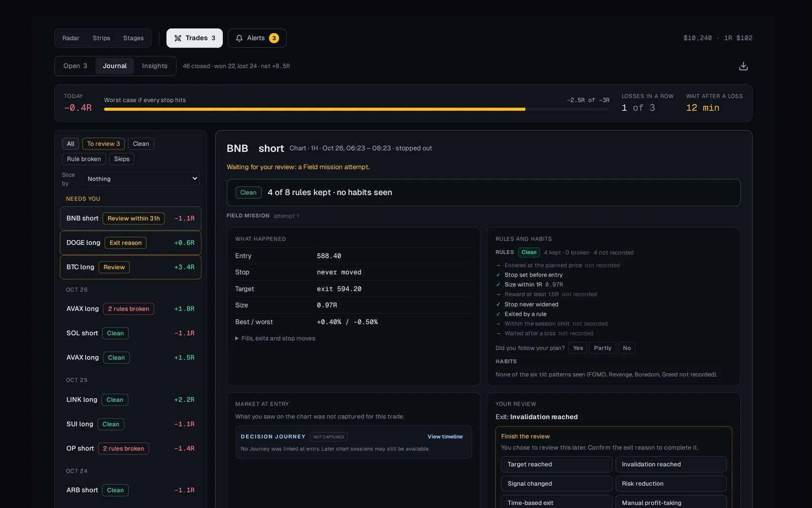812x508 pixels.
Task: Open AVAX long +1.5R trade
Action: click(x=130, y=358)
